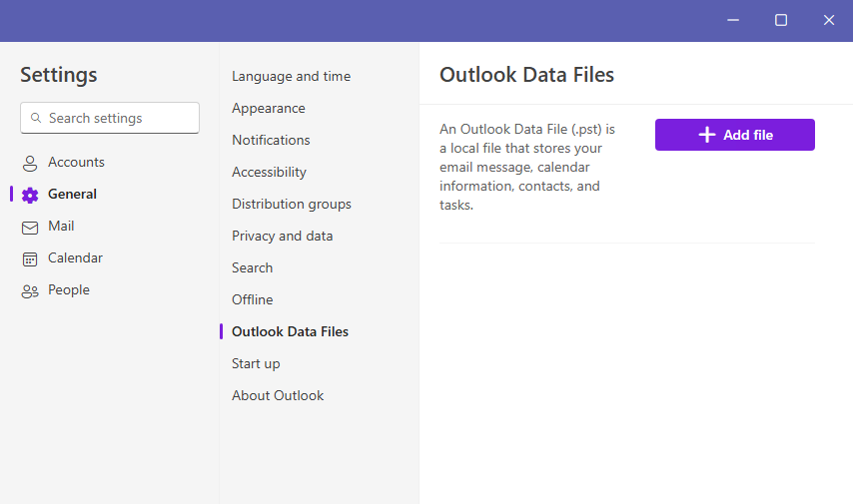Viewport: 853px width, 504px height.
Task: Open Language and time settings
Action: (x=291, y=76)
